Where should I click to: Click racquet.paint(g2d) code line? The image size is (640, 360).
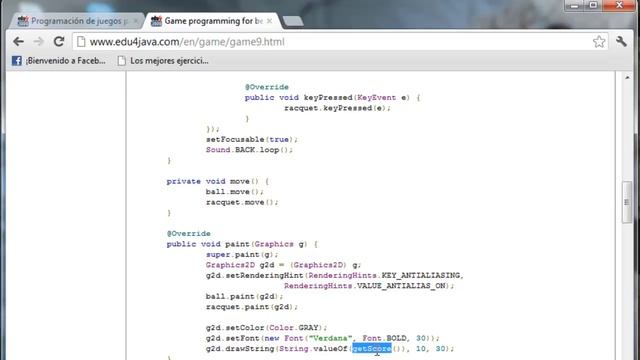[252, 307]
